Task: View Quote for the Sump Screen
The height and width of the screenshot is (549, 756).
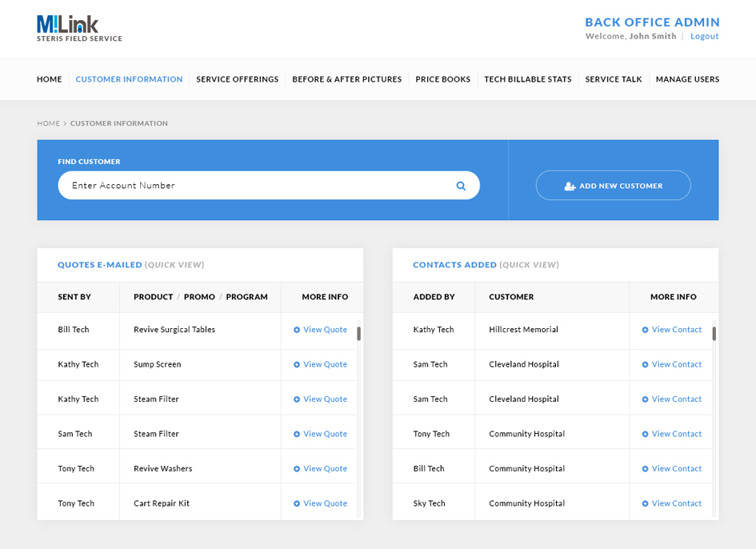Action: tap(324, 364)
